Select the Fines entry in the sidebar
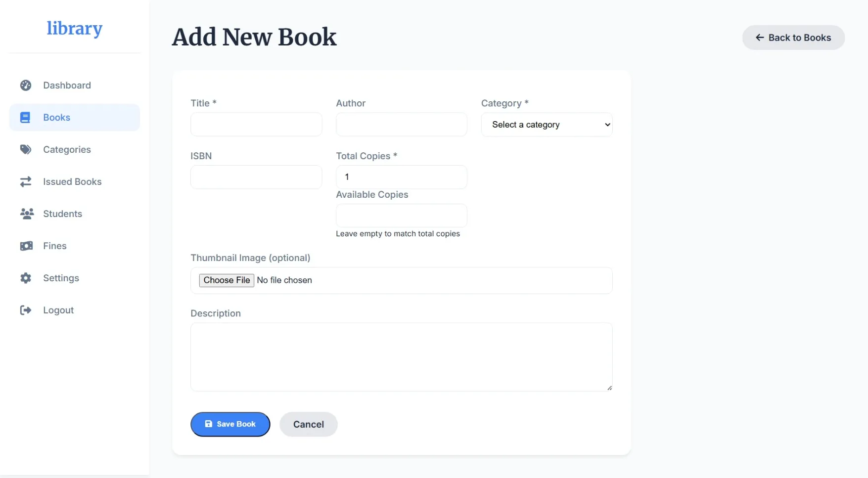Viewport: 868px width, 478px height. (54, 246)
